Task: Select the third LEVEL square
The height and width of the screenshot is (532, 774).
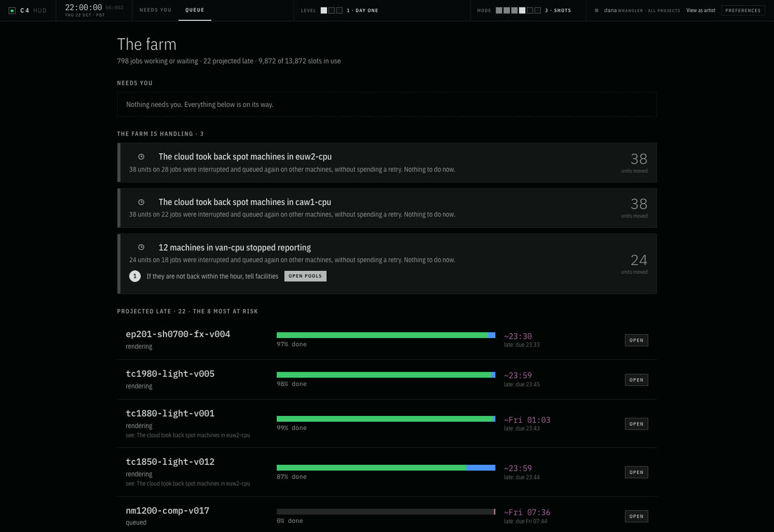Action: pyautogui.click(x=339, y=10)
